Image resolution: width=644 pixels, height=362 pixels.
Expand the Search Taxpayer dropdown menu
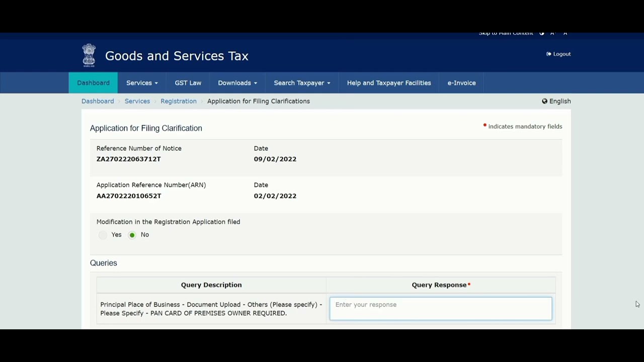tap(302, 83)
